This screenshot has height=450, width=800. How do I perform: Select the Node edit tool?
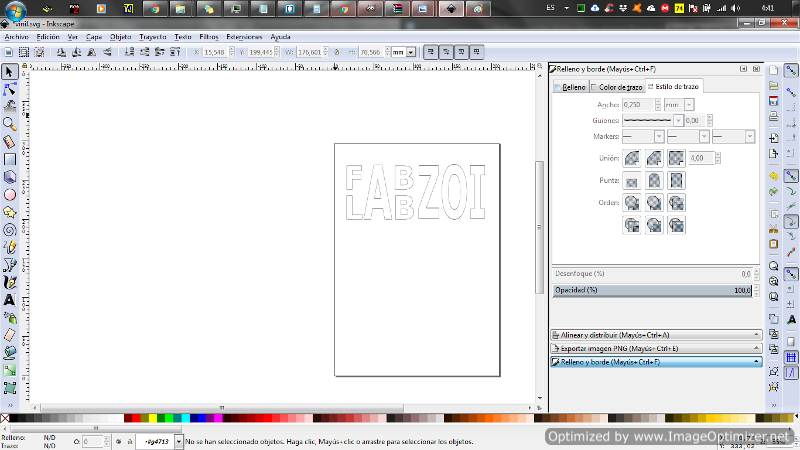9,90
